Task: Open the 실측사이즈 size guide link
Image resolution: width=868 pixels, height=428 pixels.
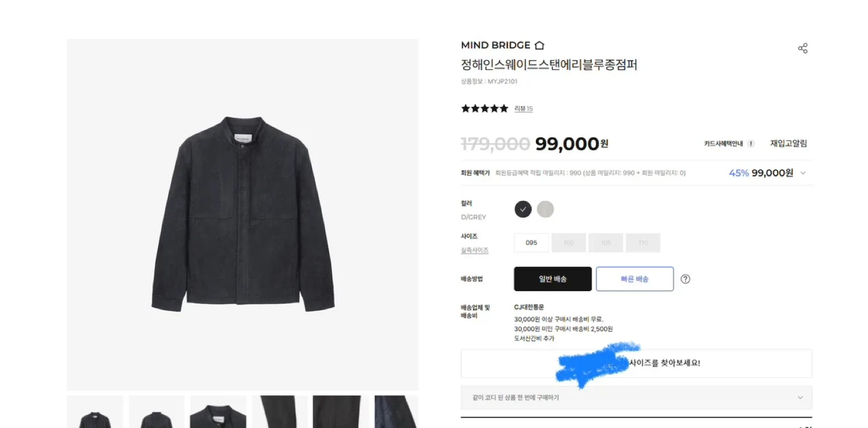Action: (x=474, y=250)
